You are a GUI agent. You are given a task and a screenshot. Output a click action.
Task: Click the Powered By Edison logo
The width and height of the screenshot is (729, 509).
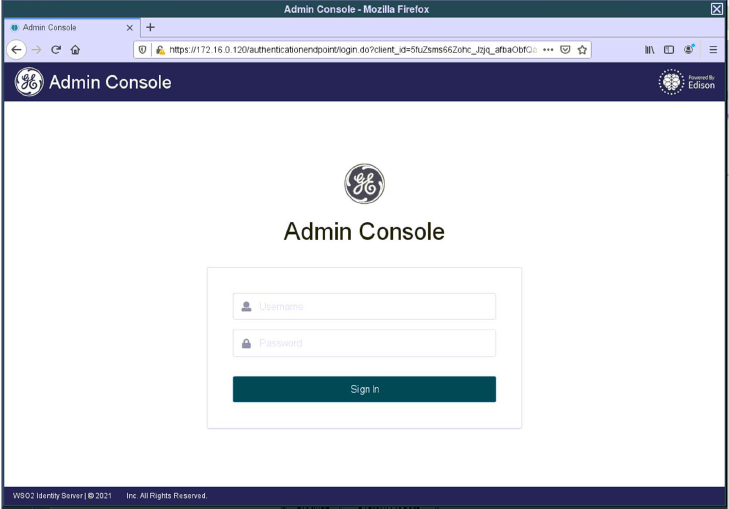pyautogui.click(x=687, y=82)
